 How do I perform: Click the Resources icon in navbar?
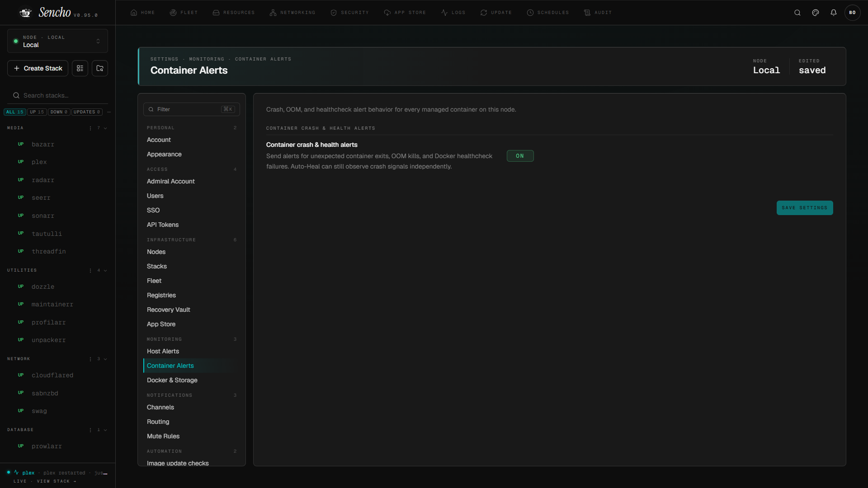(216, 13)
